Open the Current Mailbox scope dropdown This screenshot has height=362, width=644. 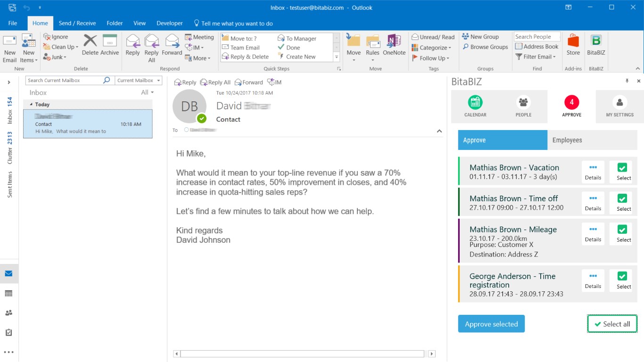[139, 80]
